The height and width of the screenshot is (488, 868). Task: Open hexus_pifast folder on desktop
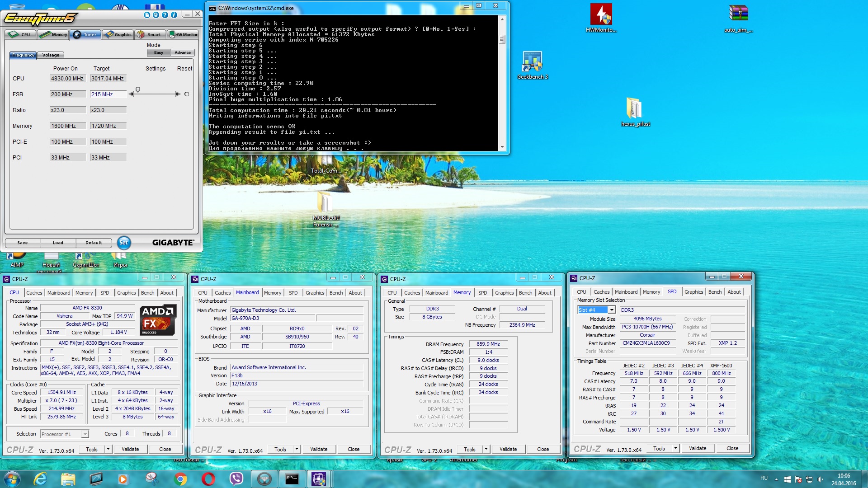point(635,112)
